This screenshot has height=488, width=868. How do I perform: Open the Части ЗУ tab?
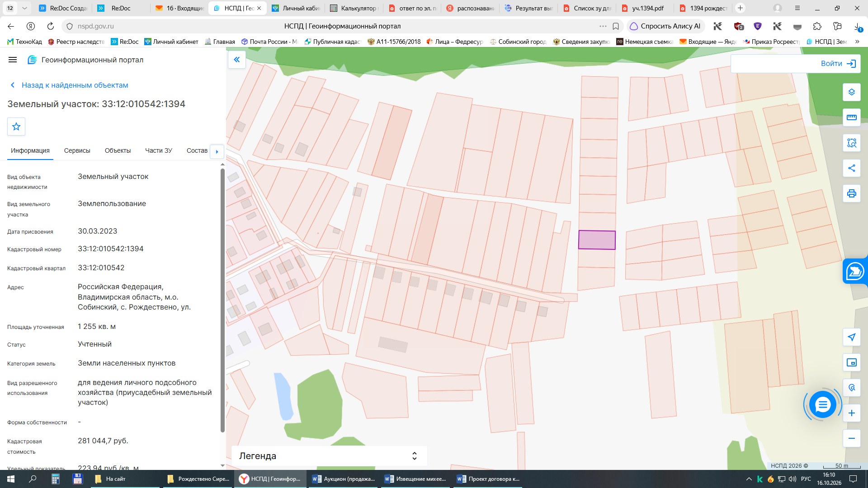pyautogui.click(x=159, y=150)
